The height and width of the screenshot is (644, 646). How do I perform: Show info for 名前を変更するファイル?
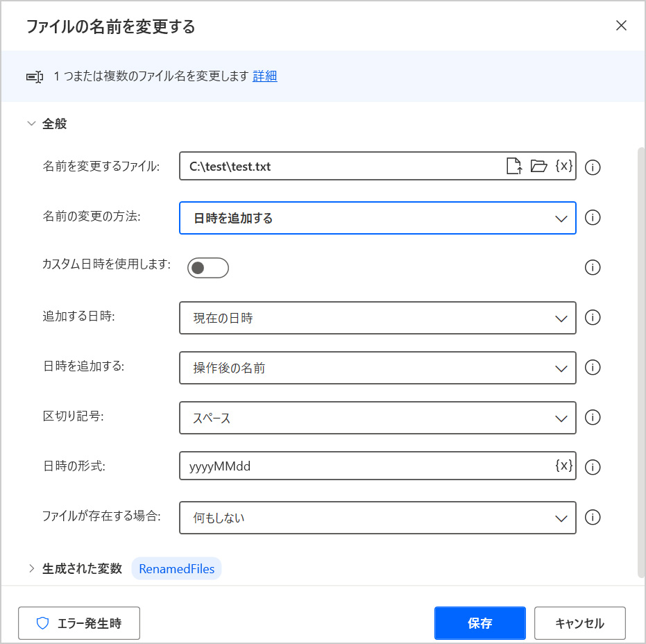coord(592,167)
